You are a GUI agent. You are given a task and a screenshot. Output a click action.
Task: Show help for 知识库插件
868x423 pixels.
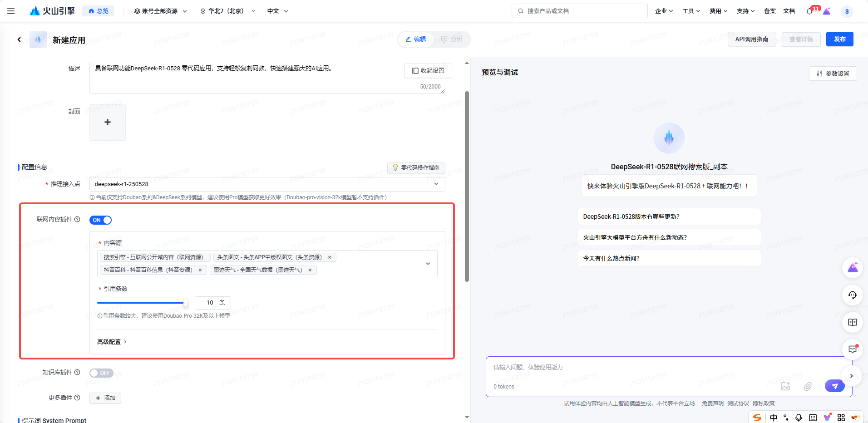(x=77, y=372)
